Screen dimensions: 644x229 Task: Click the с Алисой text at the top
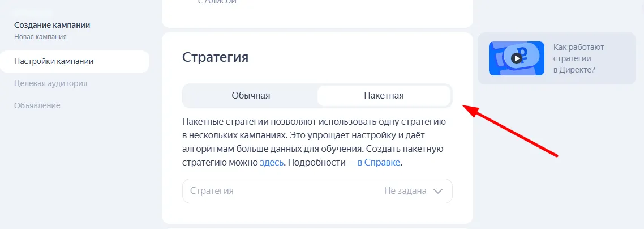point(217,2)
